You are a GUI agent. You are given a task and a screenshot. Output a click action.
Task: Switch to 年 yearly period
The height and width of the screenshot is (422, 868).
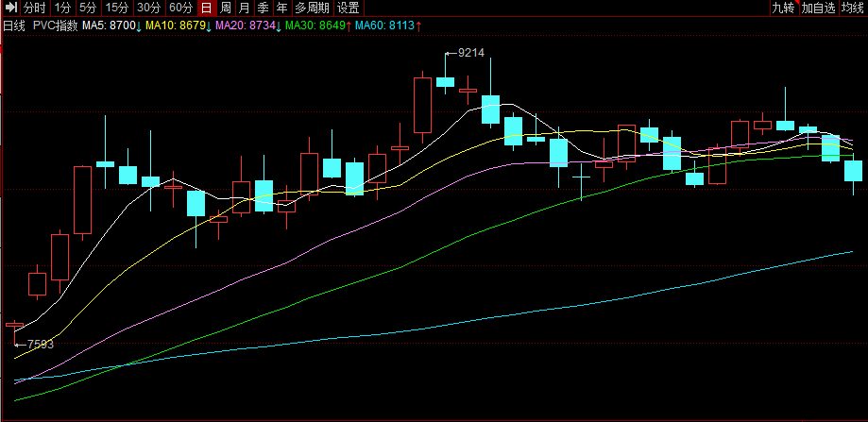click(x=281, y=8)
